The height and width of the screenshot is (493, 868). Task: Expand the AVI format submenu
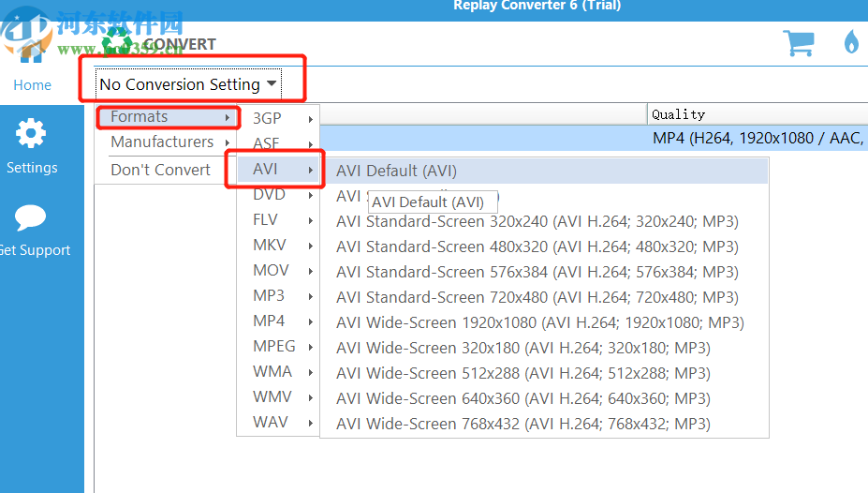pos(278,169)
